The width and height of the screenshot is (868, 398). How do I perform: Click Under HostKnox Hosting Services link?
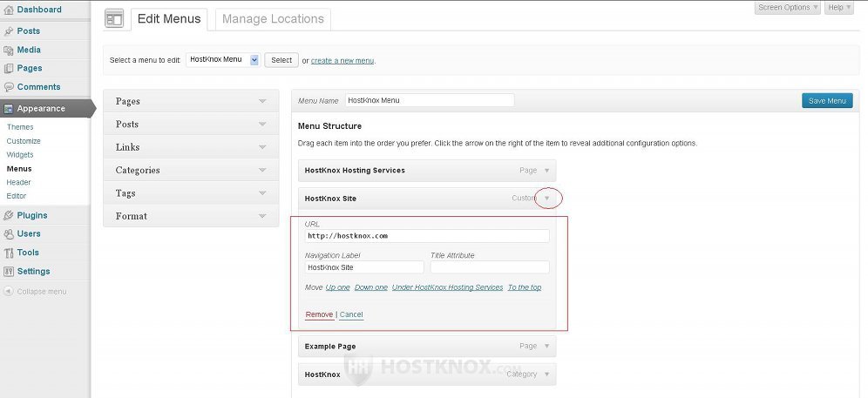click(447, 287)
